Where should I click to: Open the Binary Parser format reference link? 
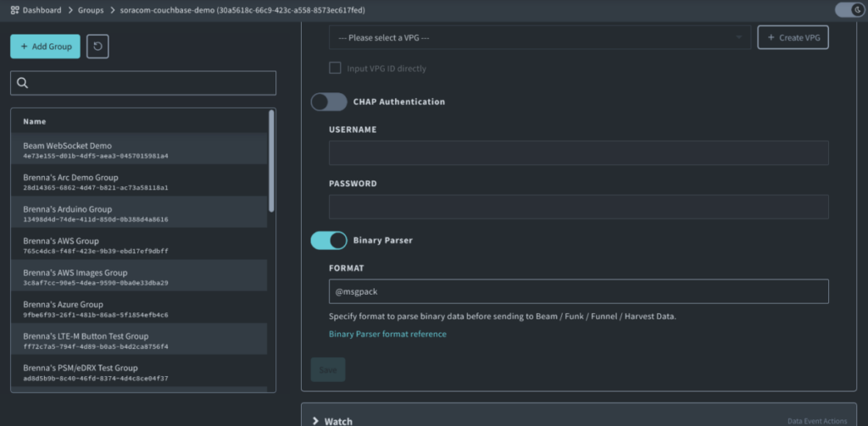coord(387,334)
